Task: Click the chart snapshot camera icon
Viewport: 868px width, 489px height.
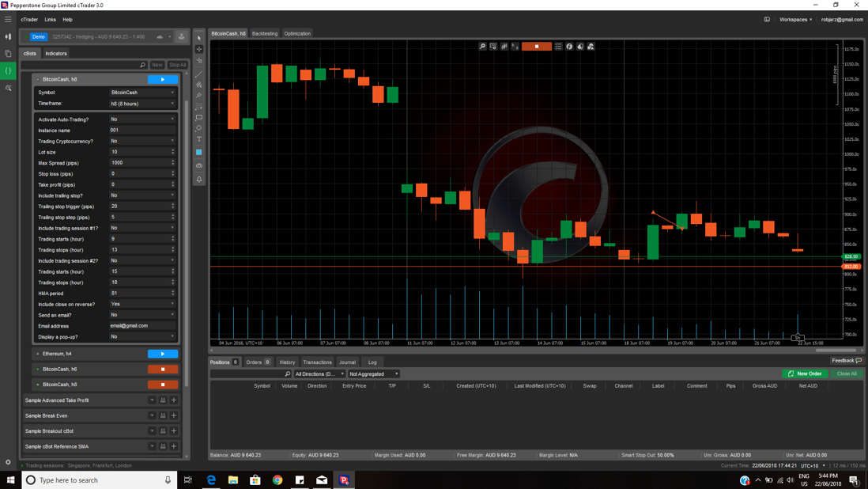Action: click(x=199, y=165)
